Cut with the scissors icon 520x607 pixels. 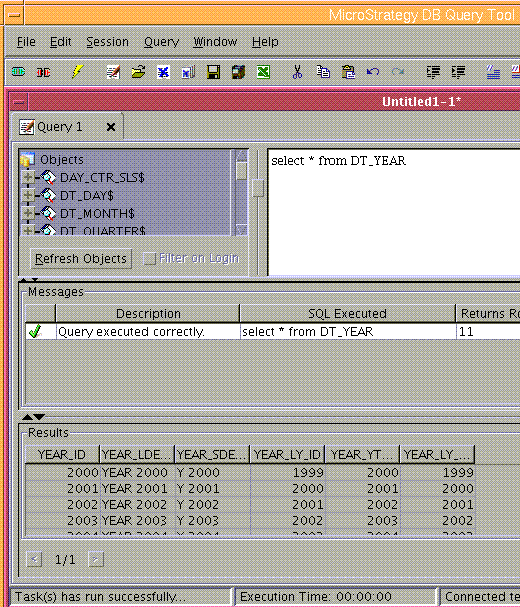[297, 72]
